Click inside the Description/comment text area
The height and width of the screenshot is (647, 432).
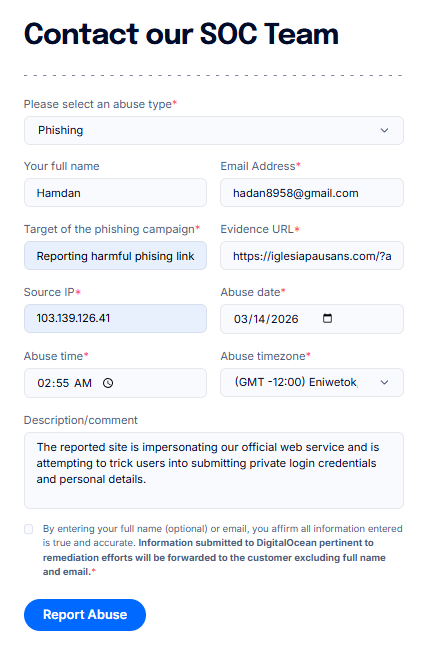click(214, 470)
